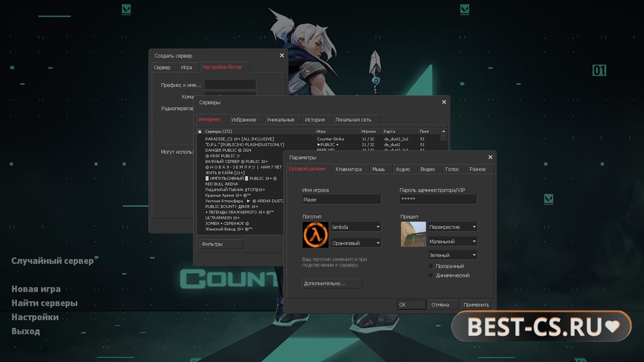The image size is (644, 362).
Task: Open the Перекрестие crosshair type dropdown
Action: pos(452,227)
